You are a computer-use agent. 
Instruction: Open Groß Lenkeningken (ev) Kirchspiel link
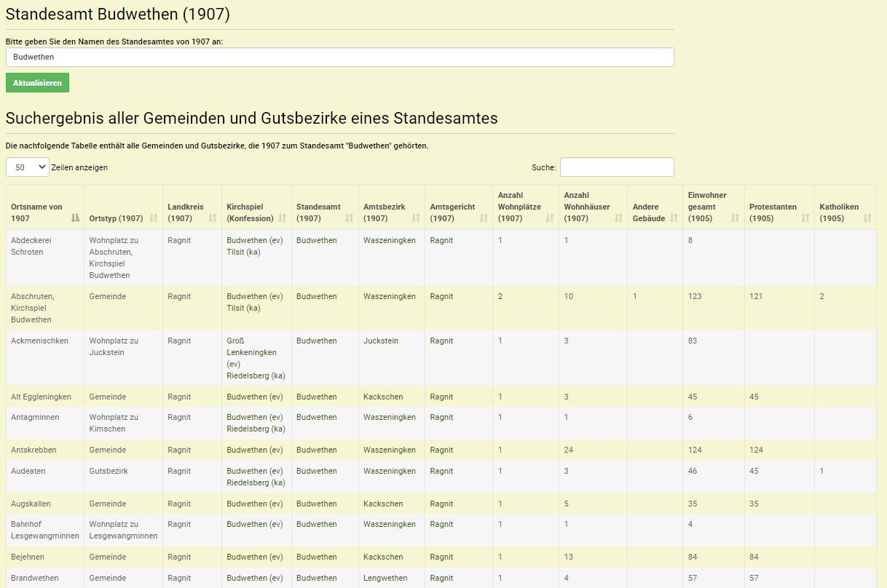tap(252, 352)
